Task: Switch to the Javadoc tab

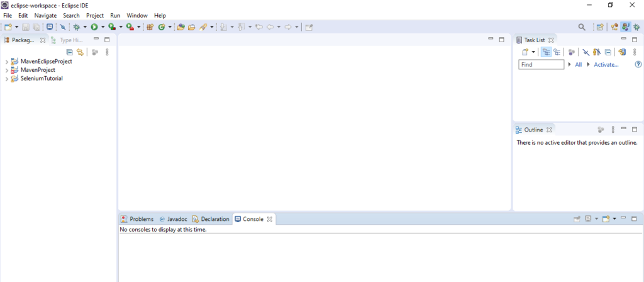Action: pyautogui.click(x=174, y=219)
